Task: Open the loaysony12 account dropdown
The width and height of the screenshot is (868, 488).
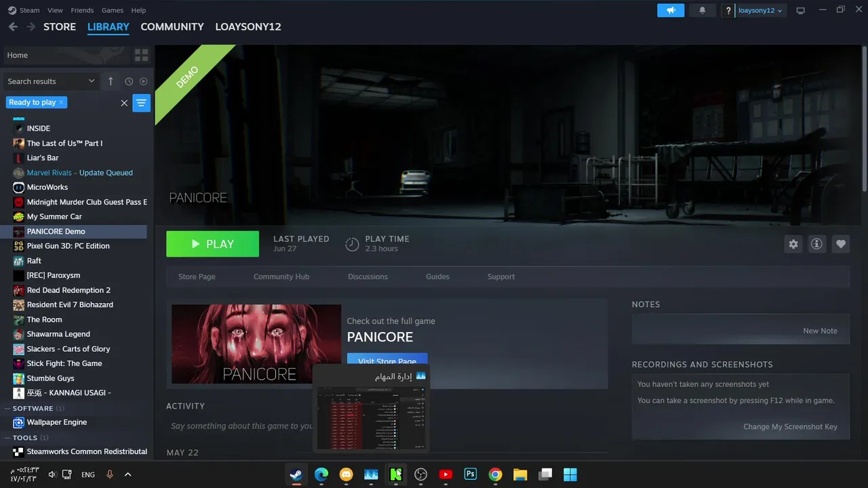Action: 760,10
